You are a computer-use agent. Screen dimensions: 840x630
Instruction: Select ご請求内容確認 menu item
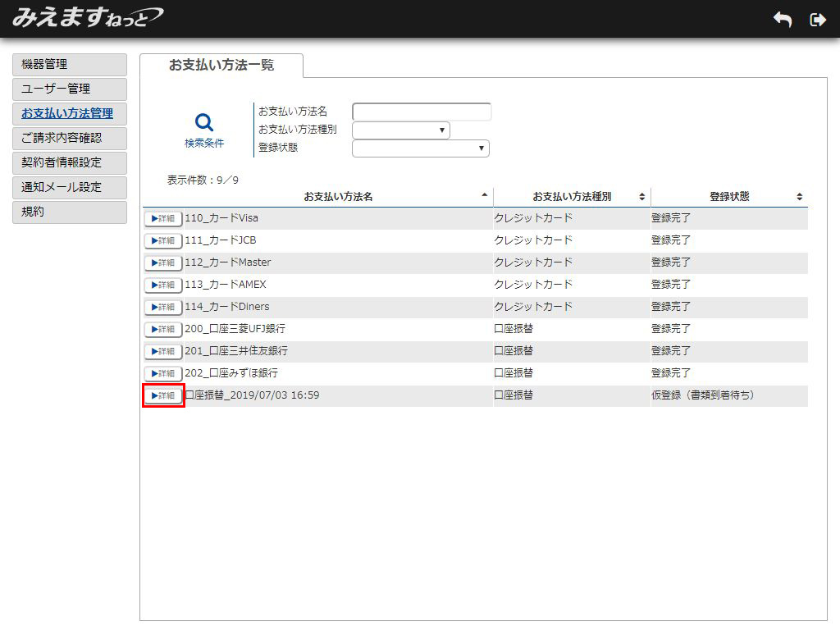coord(70,139)
